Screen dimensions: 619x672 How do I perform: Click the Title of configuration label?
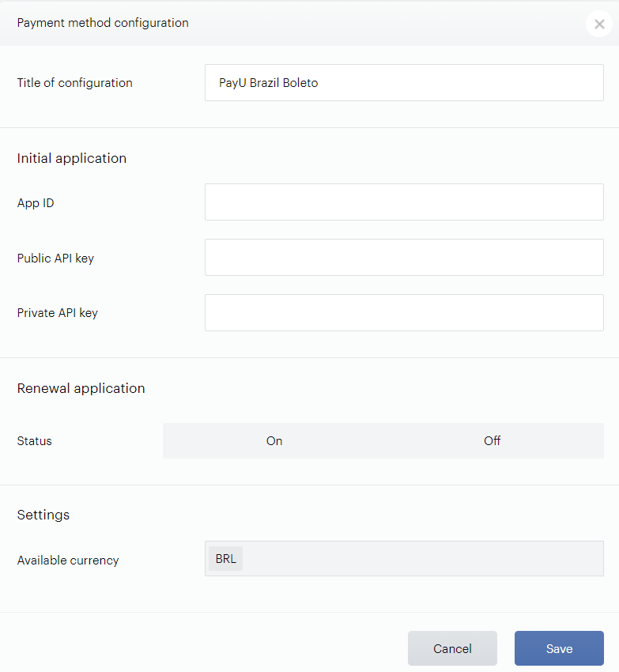(74, 83)
